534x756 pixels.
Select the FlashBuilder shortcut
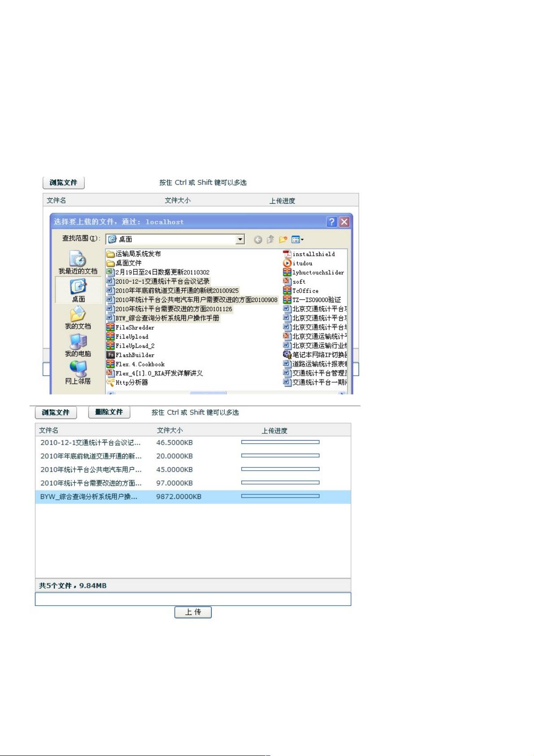pyautogui.click(x=130, y=355)
